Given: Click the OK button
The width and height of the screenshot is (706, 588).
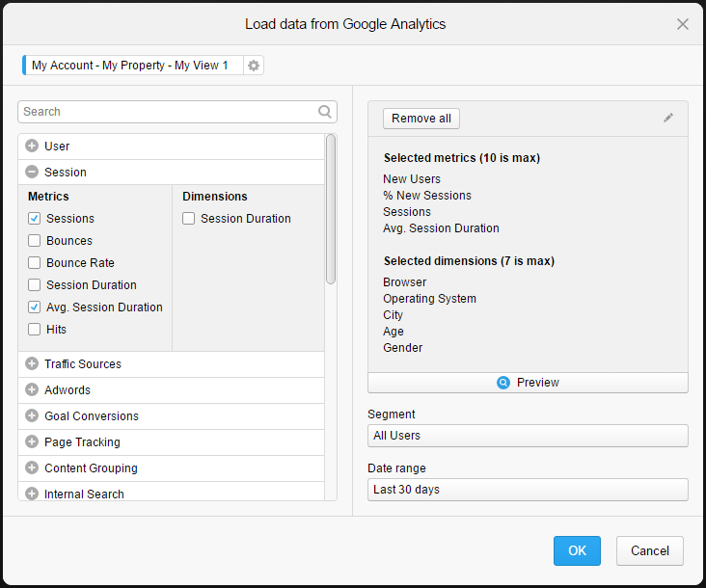Looking at the screenshot, I should (x=577, y=551).
